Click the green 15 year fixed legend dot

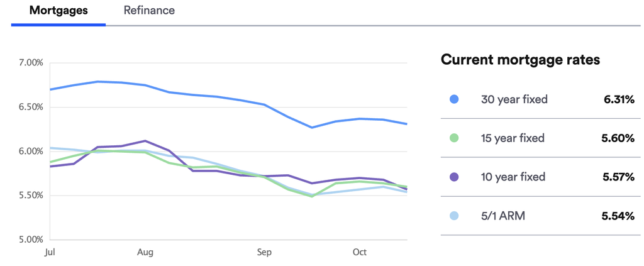pos(454,138)
